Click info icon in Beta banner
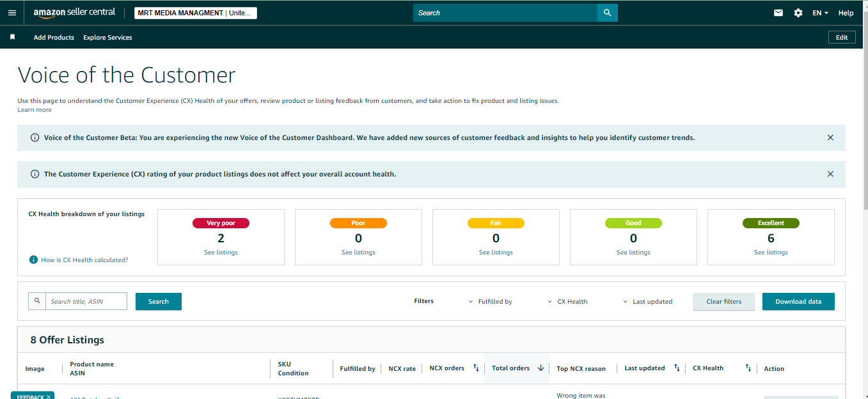868x399 pixels. point(35,137)
